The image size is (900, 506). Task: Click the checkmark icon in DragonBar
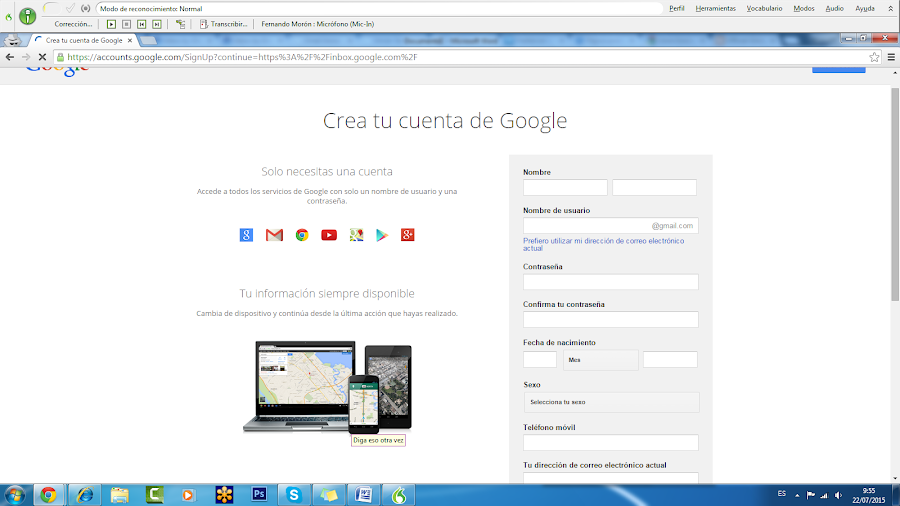pos(70,9)
